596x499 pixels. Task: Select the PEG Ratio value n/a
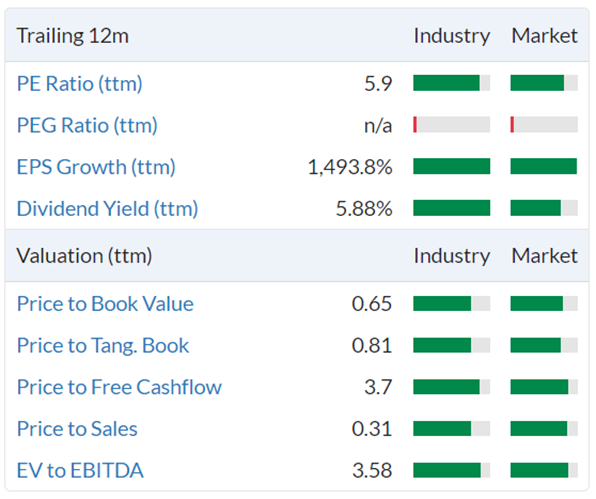[x=378, y=126]
